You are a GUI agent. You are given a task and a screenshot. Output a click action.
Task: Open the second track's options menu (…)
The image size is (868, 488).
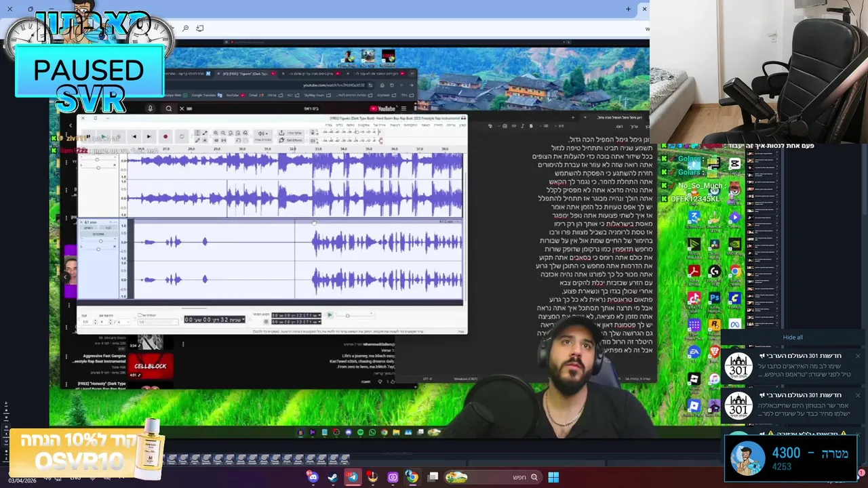click(x=116, y=222)
